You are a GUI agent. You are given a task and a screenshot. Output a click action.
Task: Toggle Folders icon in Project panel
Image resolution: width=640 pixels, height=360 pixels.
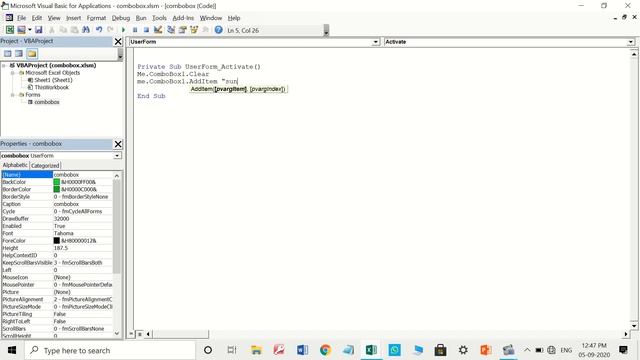pos(32,53)
